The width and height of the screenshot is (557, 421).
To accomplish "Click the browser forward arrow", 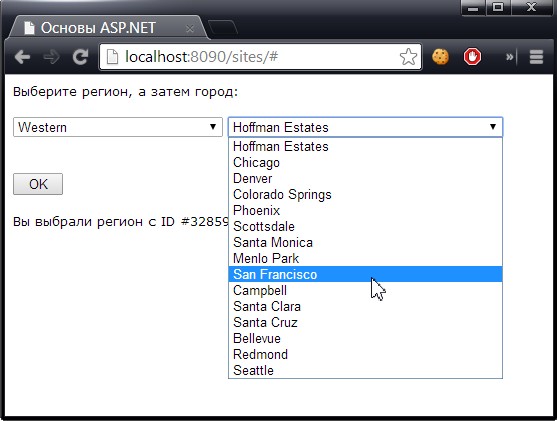I will (x=52, y=57).
